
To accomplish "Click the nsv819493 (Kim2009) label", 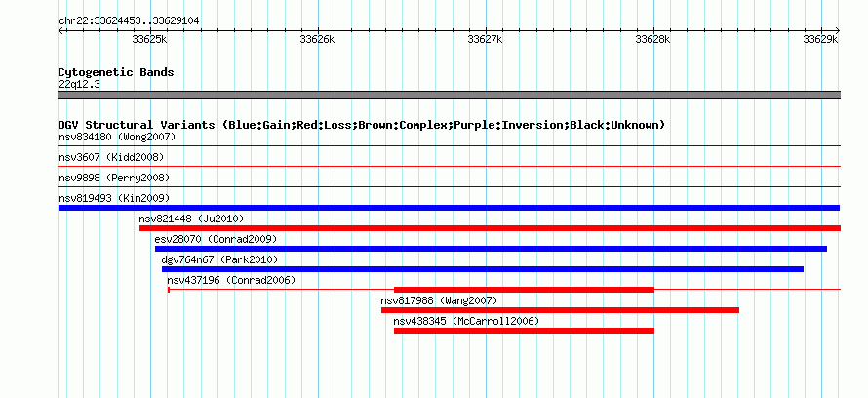I will pos(114,198).
